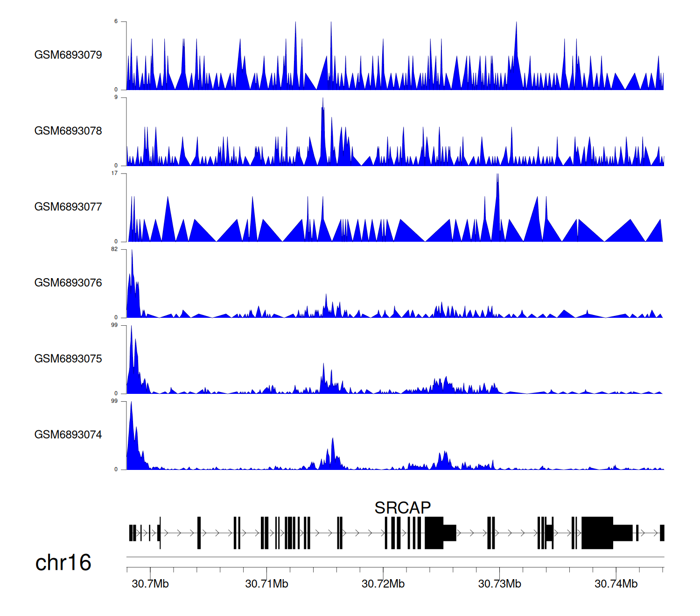The width and height of the screenshot is (700, 616).
Task: Select the 30.73Mb coordinate label
Action: pyautogui.click(x=499, y=584)
